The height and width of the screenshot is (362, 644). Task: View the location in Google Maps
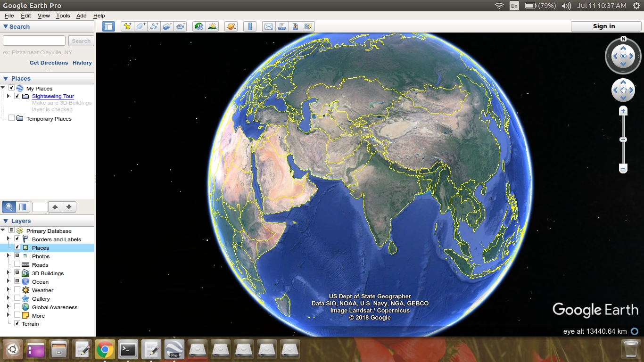pyautogui.click(x=308, y=26)
